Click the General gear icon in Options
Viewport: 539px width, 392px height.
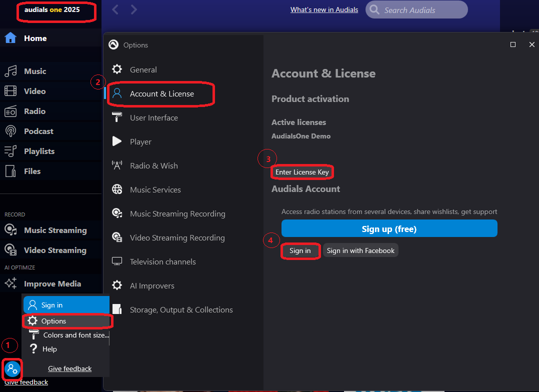(x=117, y=69)
